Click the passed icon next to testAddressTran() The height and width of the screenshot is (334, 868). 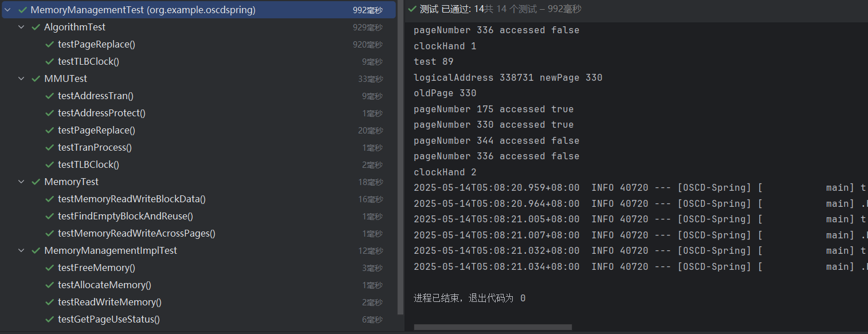tap(50, 96)
